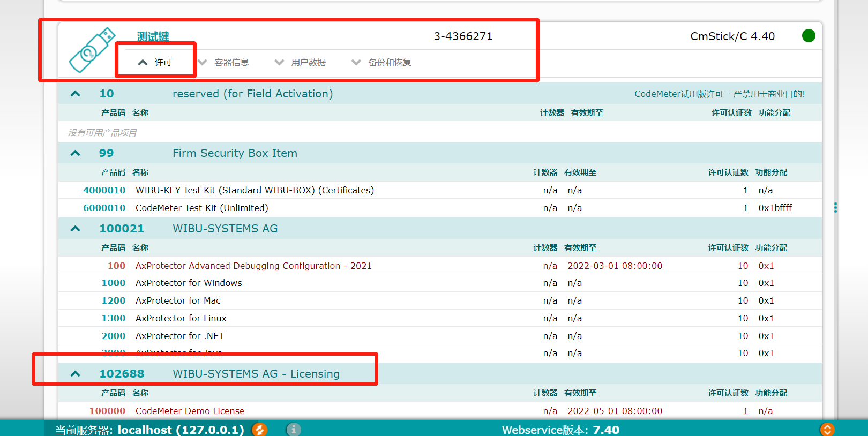Click product code 2000
868x436 pixels.
(x=114, y=336)
